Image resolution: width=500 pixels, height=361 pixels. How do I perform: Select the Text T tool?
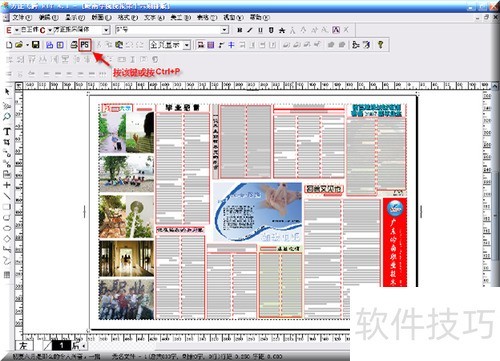click(x=7, y=131)
